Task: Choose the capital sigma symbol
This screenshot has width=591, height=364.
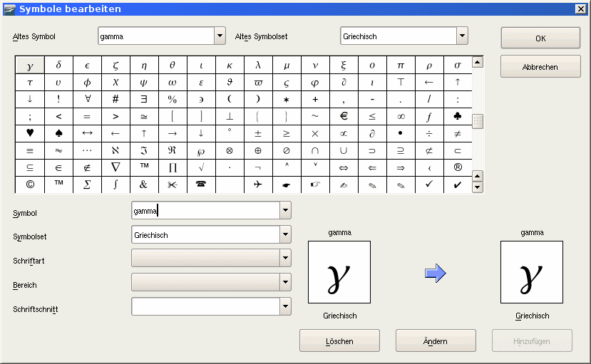Action: (x=87, y=184)
